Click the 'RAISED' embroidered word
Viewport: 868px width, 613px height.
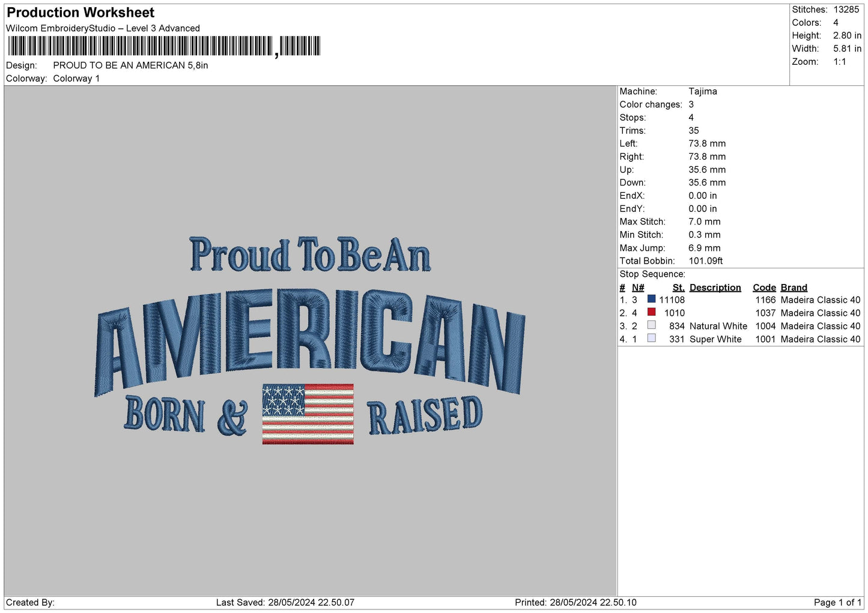[425, 415]
